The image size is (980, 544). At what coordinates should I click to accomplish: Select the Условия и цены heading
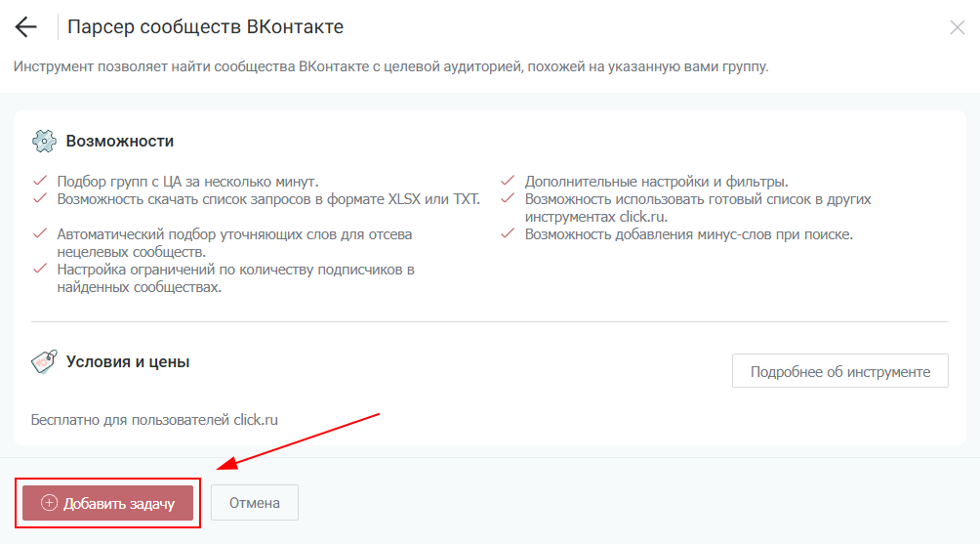point(128,362)
